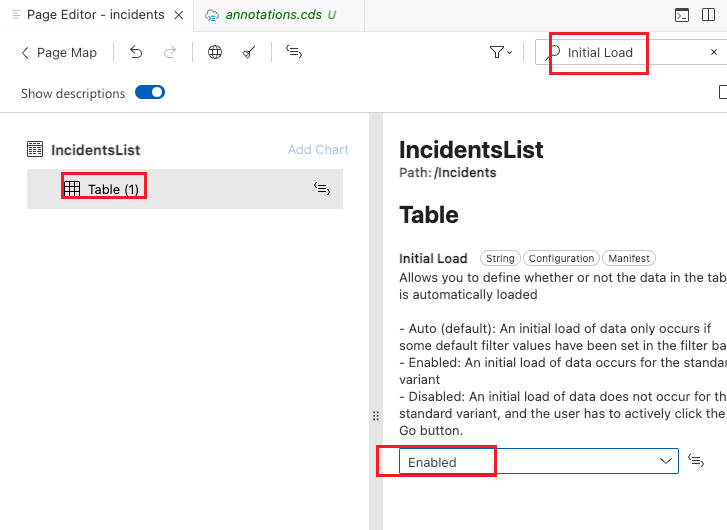Click the icon right of Table (1)
Viewport: 727px width, 530px height.
(x=322, y=188)
